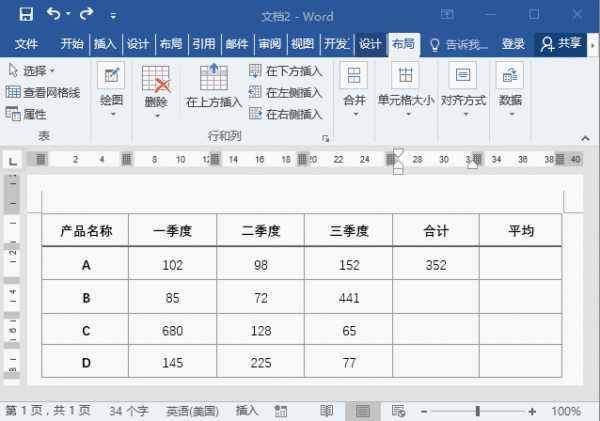Open the Undo history dropdown arrow
600x421 pixels.
[x=68, y=14]
